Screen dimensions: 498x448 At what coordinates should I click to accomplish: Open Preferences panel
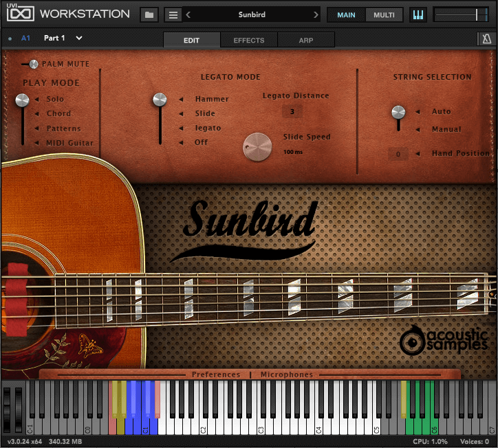coord(216,374)
